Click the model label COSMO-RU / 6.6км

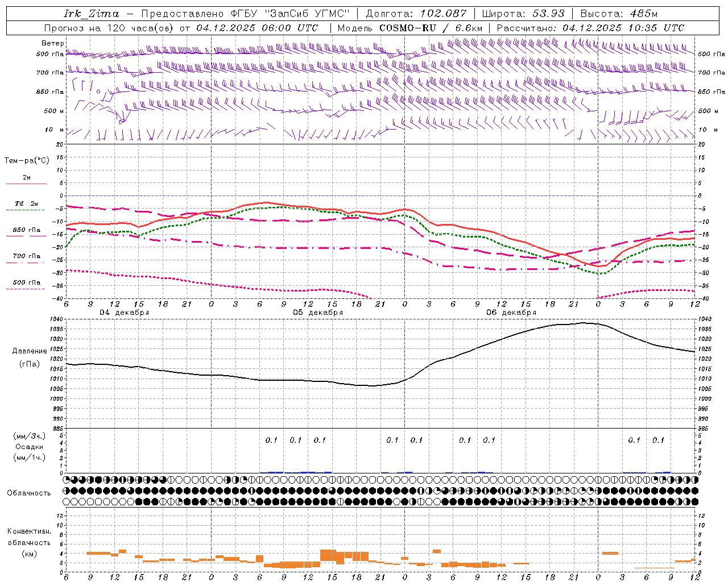[x=431, y=28]
